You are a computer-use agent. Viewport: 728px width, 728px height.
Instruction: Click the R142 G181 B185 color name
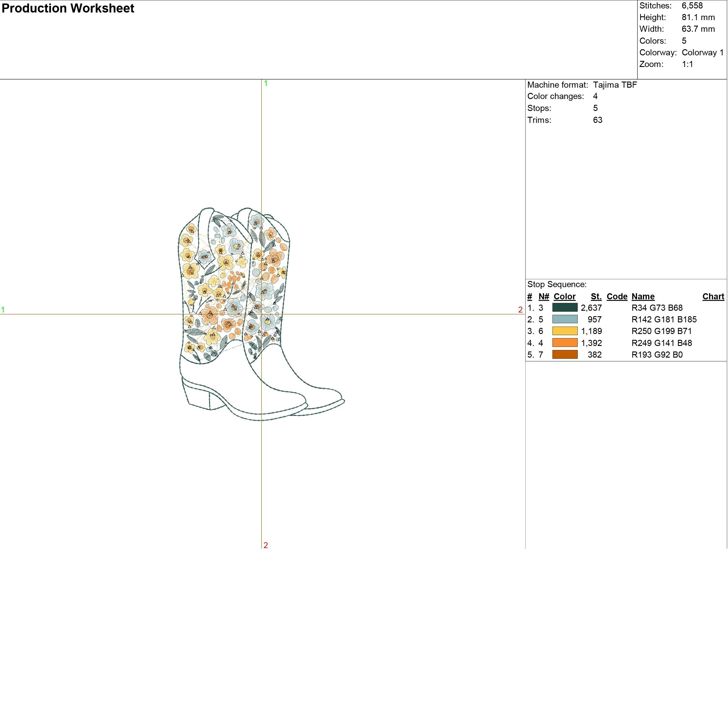tap(664, 319)
